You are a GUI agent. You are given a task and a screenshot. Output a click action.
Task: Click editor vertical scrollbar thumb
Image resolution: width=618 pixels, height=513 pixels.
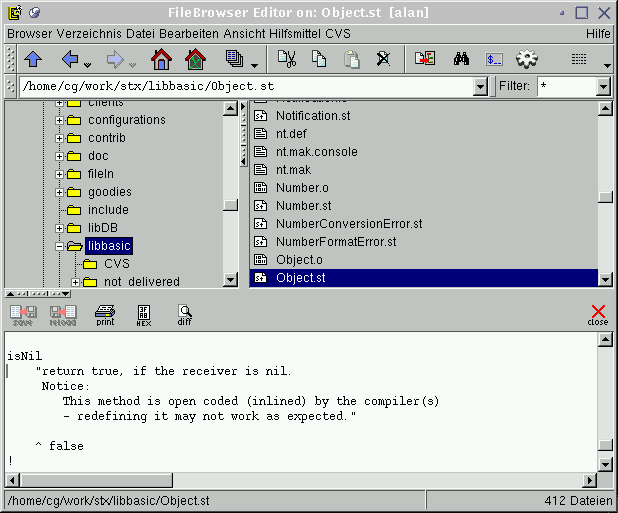click(x=605, y=445)
